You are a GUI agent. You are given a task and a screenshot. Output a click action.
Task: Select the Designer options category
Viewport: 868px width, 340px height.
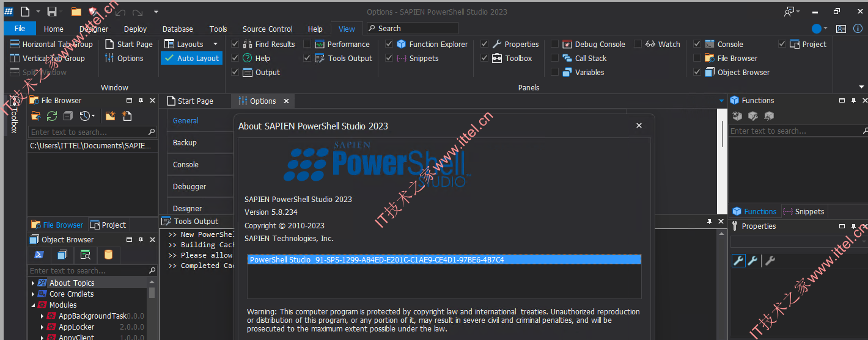[x=200, y=208]
